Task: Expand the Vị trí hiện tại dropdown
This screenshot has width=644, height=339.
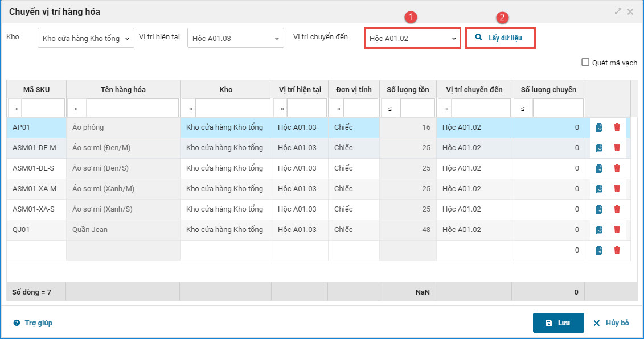Action: coord(235,39)
